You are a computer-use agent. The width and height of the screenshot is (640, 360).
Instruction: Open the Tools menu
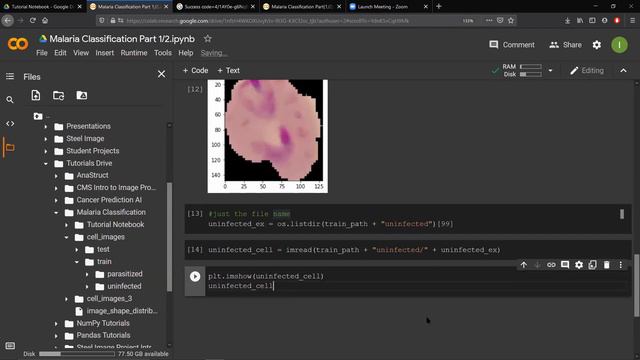click(x=163, y=53)
